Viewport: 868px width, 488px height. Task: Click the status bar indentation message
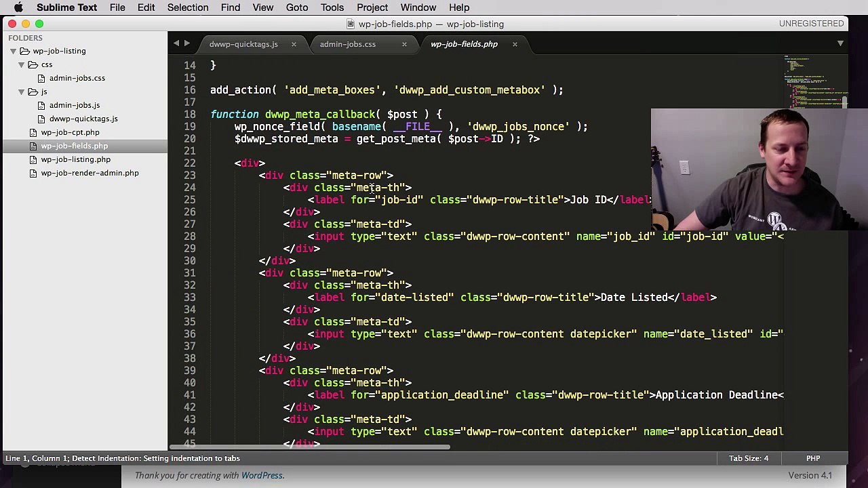point(123,458)
